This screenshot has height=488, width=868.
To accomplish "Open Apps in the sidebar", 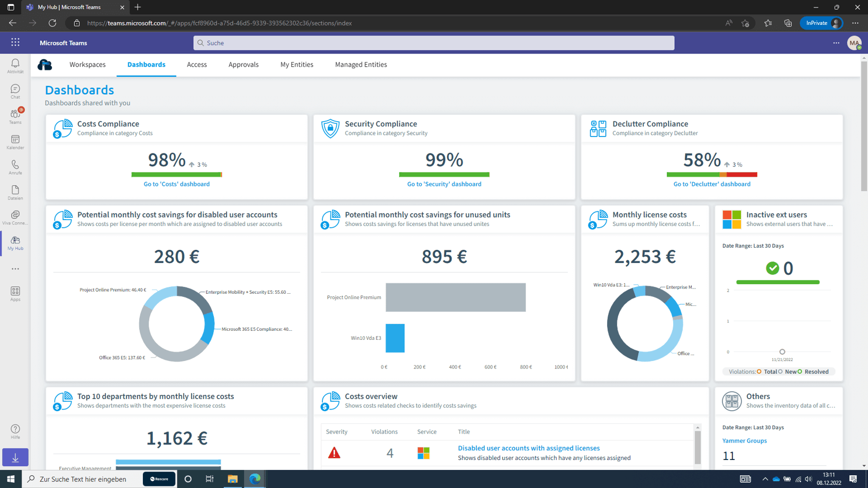I will tap(15, 294).
